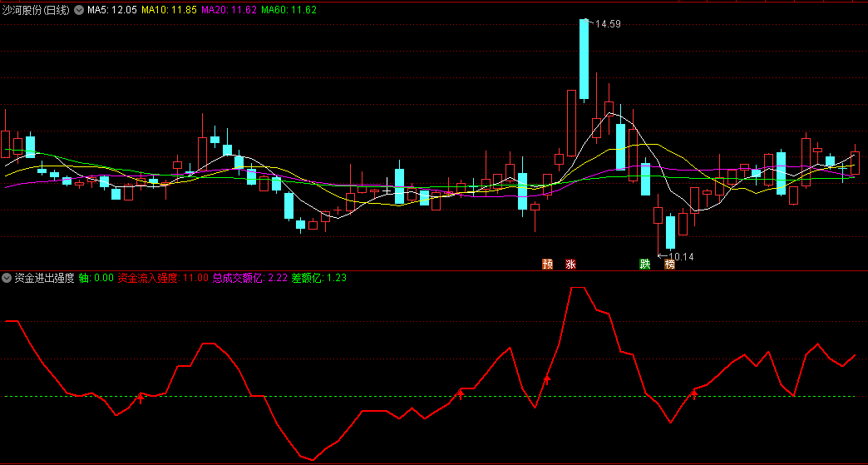Viewport: 868px width, 465px height.
Task: Click the 14.59 high price label
Action: [607, 24]
